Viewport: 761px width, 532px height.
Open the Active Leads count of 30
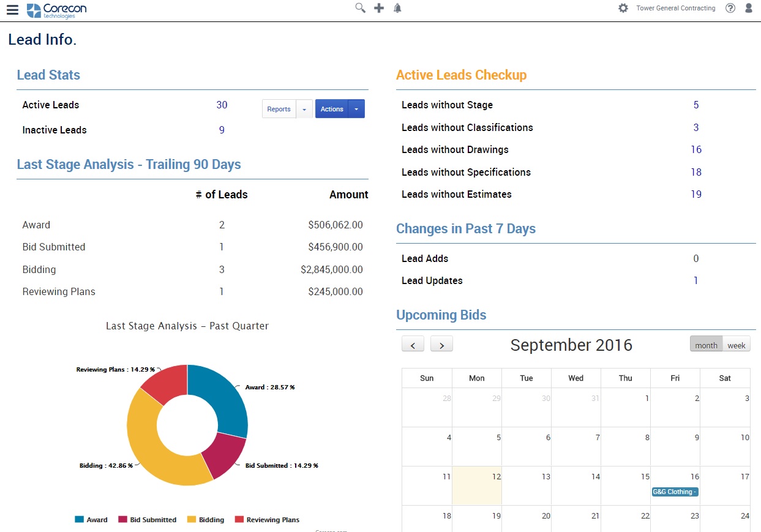click(x=222, y=105)
